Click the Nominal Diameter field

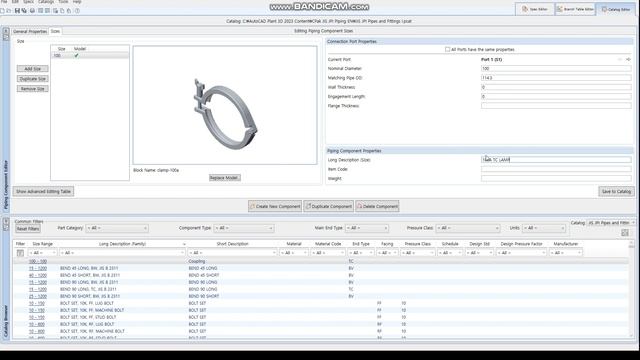coord(556,69)
